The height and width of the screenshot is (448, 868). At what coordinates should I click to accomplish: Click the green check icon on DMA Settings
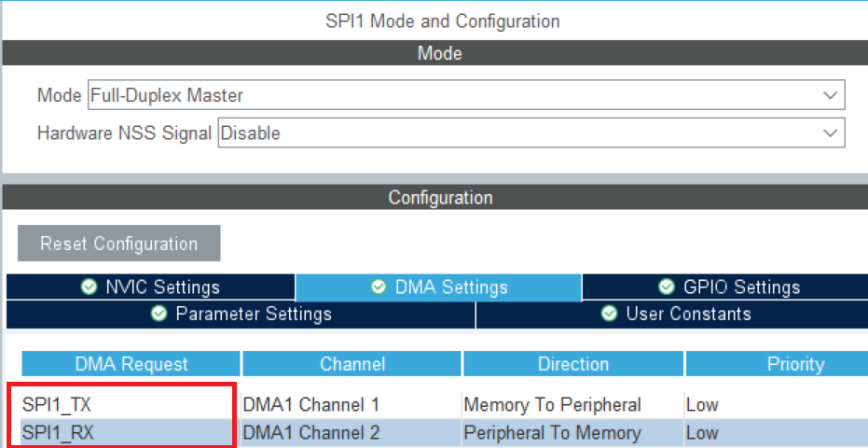[379, 287]
